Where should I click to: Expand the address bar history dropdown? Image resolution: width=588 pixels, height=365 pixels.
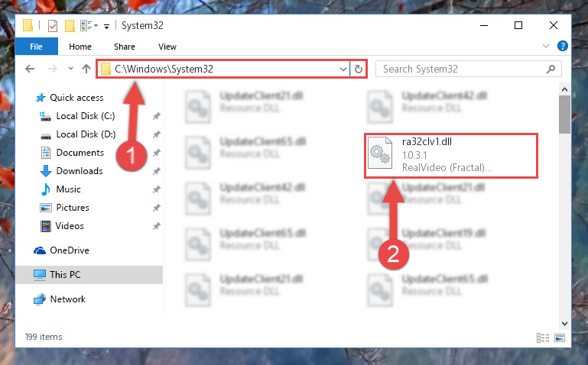tap(343, 69)
